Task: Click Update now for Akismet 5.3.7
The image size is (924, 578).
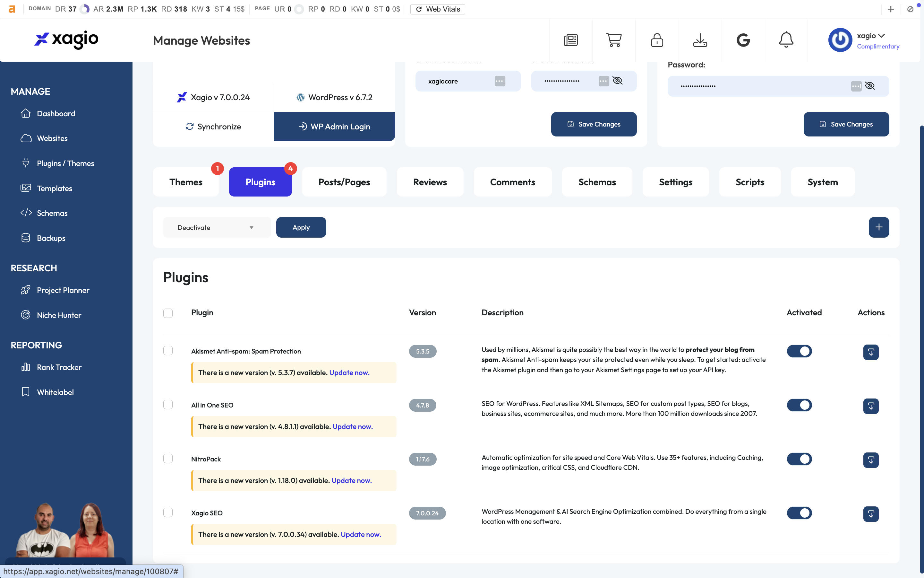Action: point(349,373)
